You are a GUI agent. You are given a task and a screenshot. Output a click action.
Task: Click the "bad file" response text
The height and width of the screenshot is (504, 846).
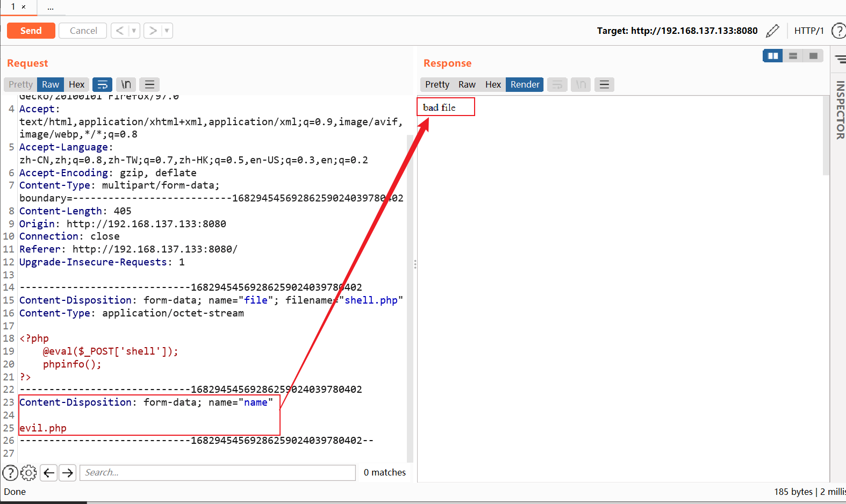pos(439,107)
